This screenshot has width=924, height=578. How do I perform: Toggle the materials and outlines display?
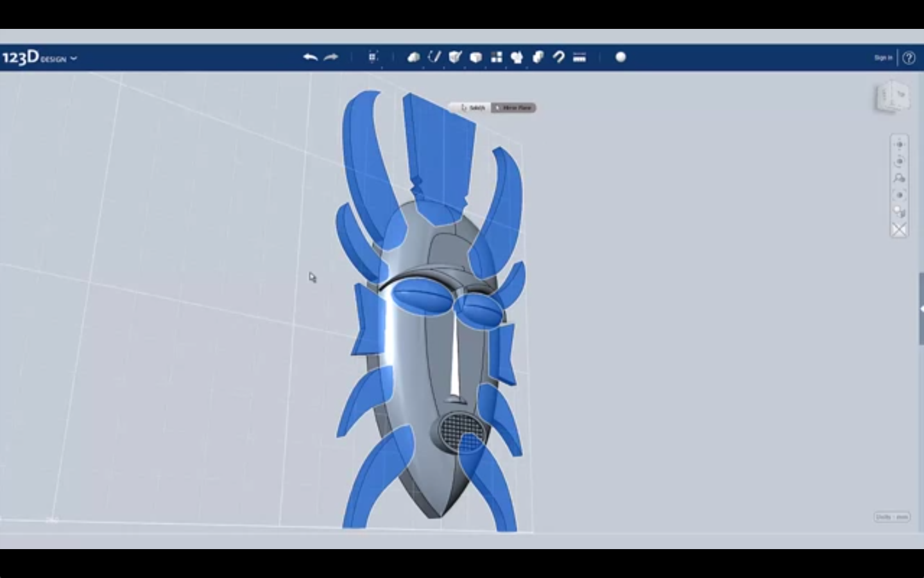tap(899, 212)
